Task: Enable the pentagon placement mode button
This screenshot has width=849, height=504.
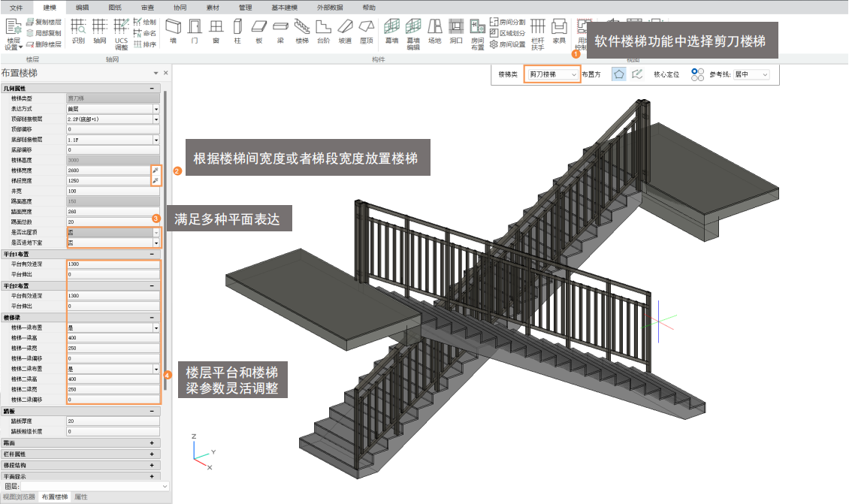Action: [619, 74]
